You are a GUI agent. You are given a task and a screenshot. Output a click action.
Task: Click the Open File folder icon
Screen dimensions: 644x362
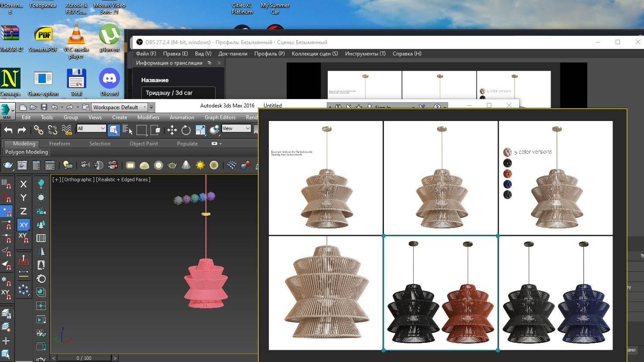tap(34, 107)
